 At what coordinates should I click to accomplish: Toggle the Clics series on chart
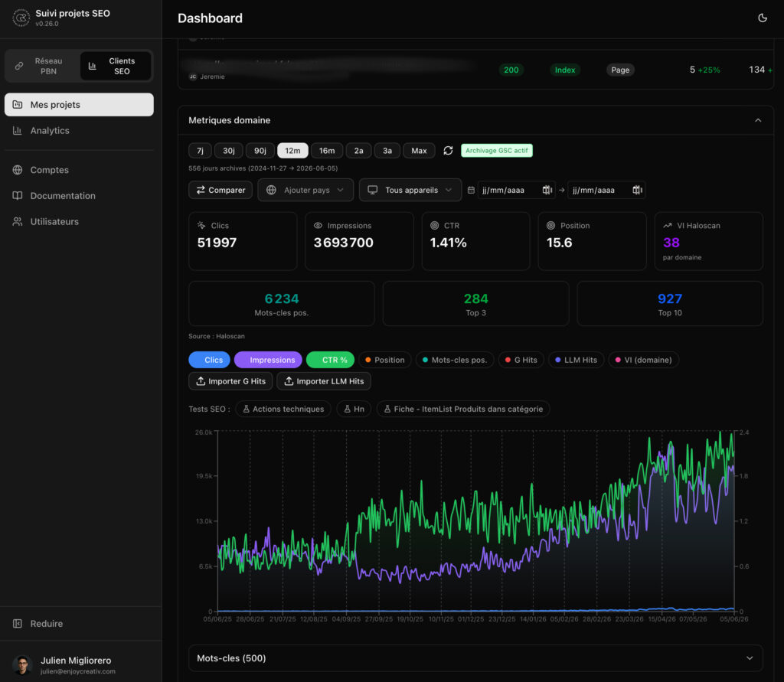coord(209,360)
